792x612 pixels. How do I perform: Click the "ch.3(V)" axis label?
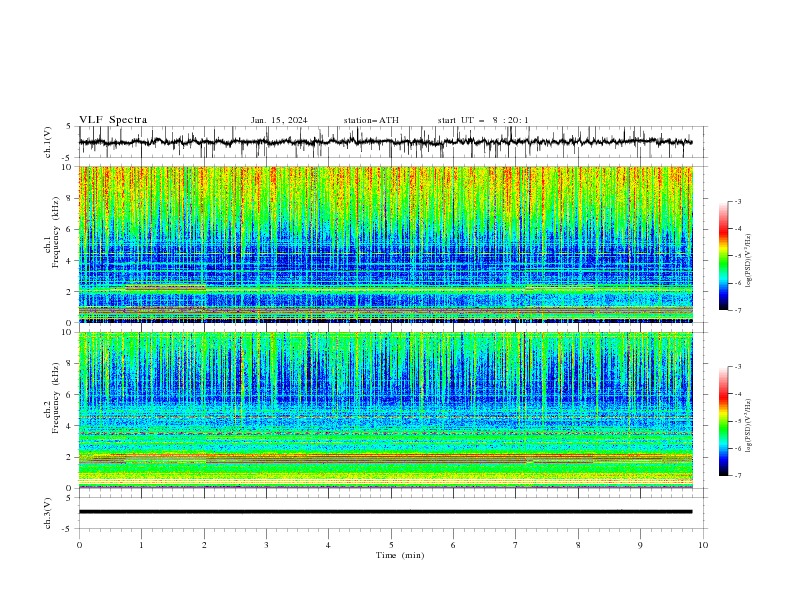pyautogui.click(x=47, y=513)
